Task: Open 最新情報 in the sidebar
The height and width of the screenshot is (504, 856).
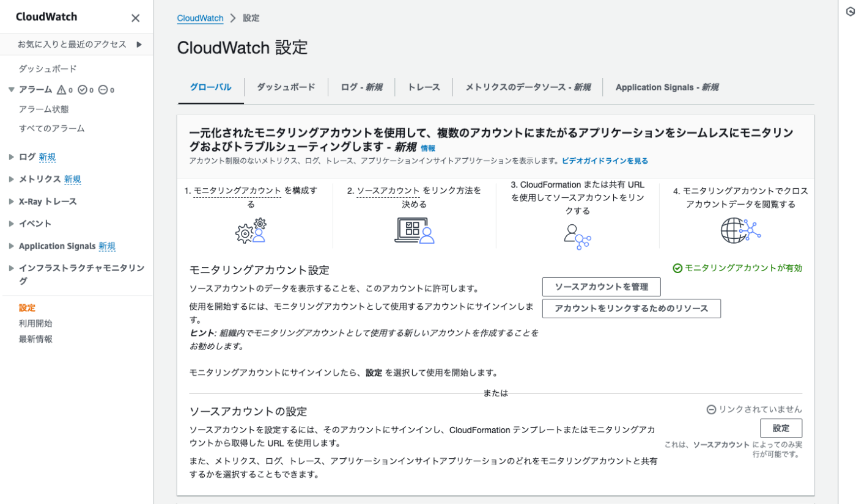Action: pyautogui.click(x=35, y=339)
